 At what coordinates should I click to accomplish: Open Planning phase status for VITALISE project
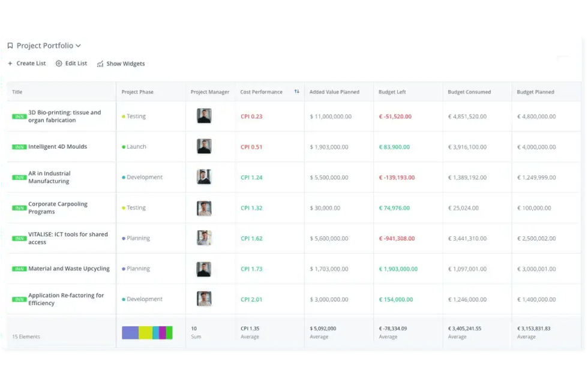(137, 238)
